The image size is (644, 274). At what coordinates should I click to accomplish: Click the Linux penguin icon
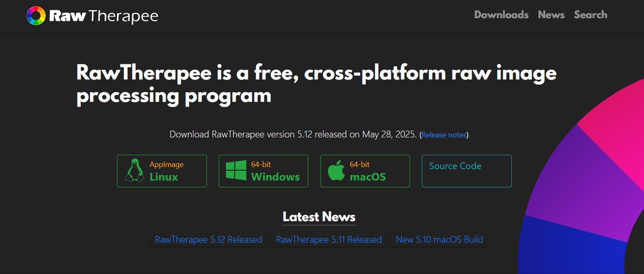pyautogui.click(x=134, y=171)
